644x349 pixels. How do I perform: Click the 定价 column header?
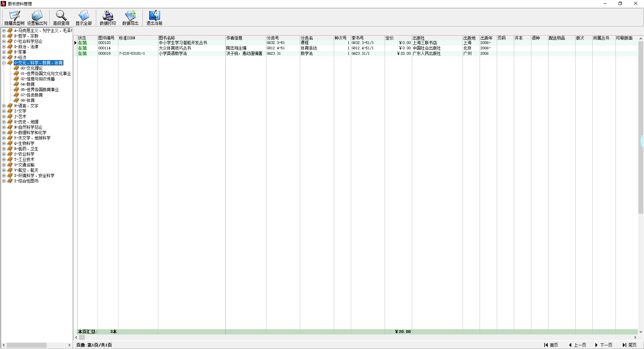pyautogui.click(x=398, y=38)
